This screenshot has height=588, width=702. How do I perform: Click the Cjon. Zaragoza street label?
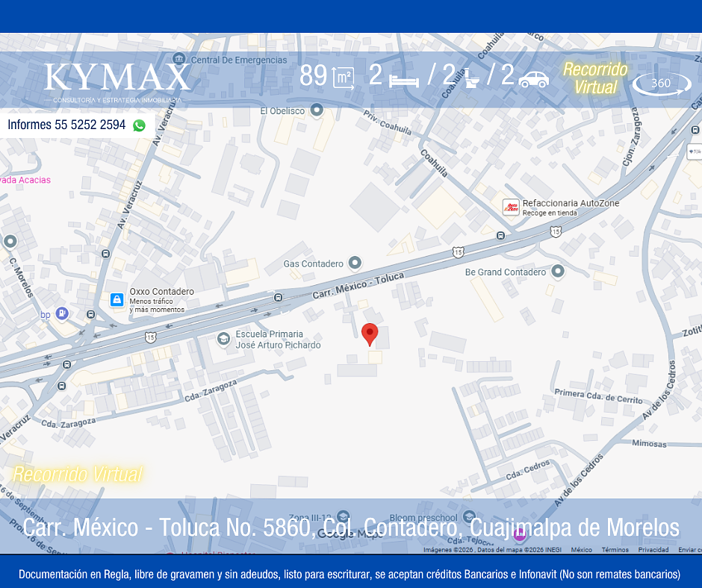click(630, 137)
